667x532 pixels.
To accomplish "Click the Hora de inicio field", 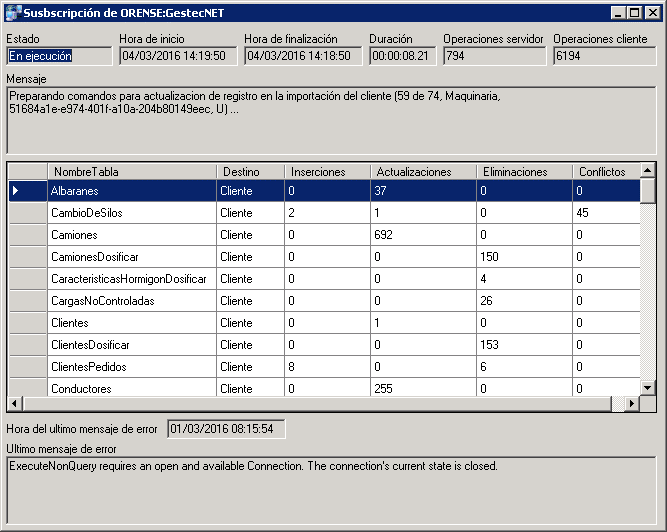I will [x=178, y=56].
